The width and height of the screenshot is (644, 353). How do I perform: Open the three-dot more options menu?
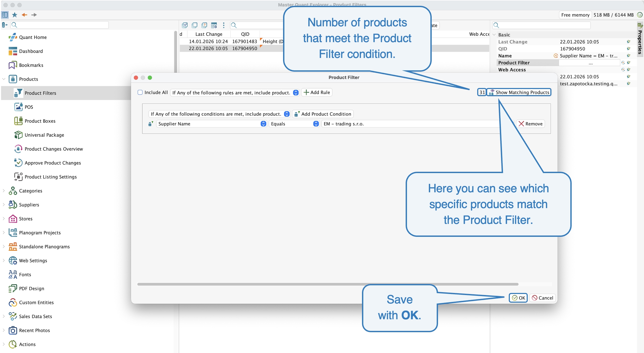(224, 25)
